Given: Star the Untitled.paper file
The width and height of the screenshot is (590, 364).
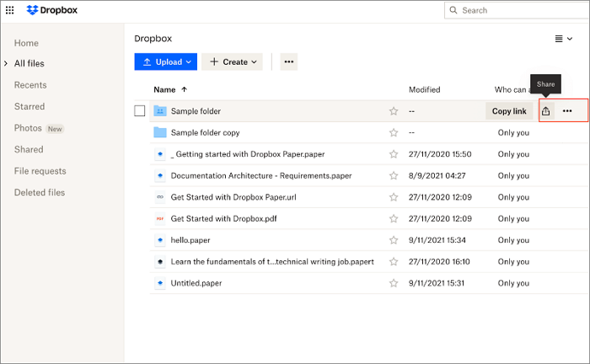Looking at the screenshot, I should click(393, 283).
